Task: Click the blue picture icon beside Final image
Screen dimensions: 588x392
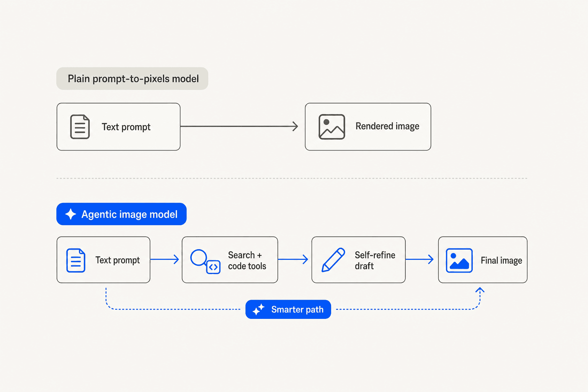Action: click(x=459, y=260)
